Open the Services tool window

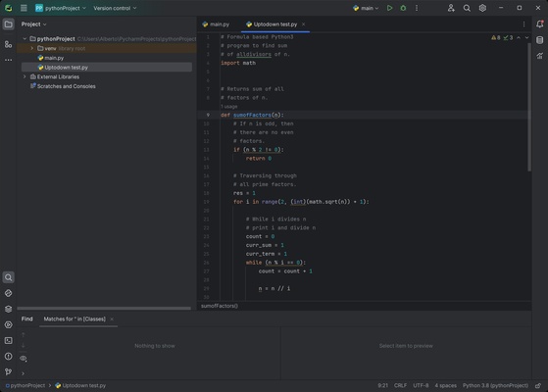(x=9, y=324)
